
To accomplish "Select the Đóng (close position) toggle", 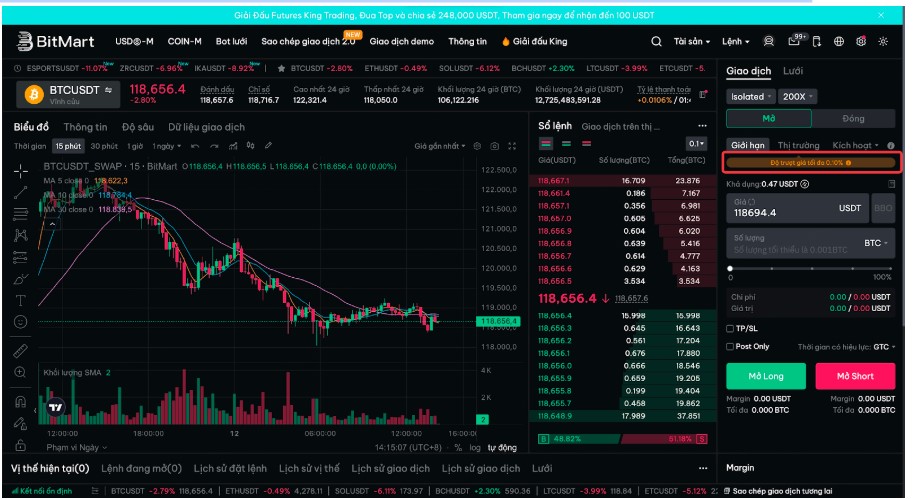I will pyautogui.click(x=853, y=119).
